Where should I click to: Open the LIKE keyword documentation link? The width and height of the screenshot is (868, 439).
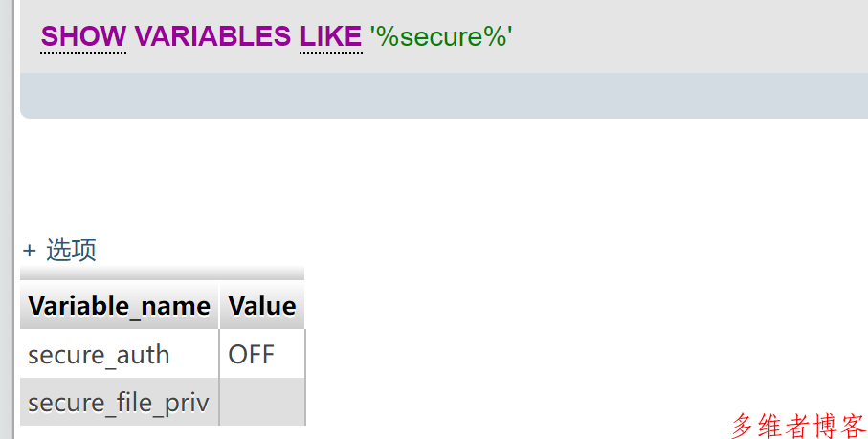(330, 36)
